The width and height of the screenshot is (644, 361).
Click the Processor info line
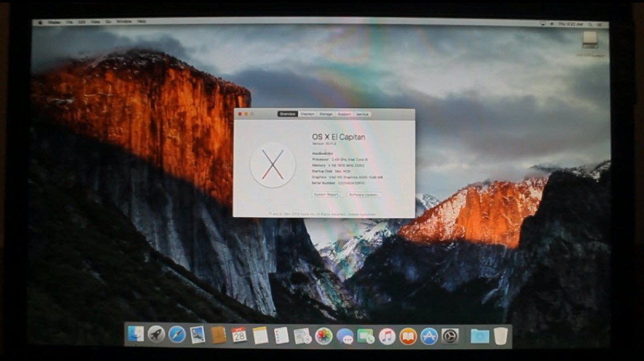(x=340, y=159)
